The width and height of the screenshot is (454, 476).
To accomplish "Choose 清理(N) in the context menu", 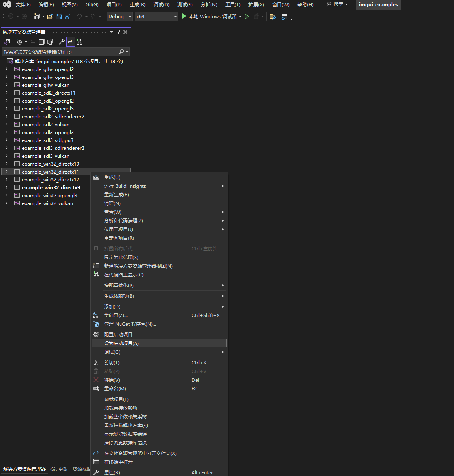I will [159, 203].
